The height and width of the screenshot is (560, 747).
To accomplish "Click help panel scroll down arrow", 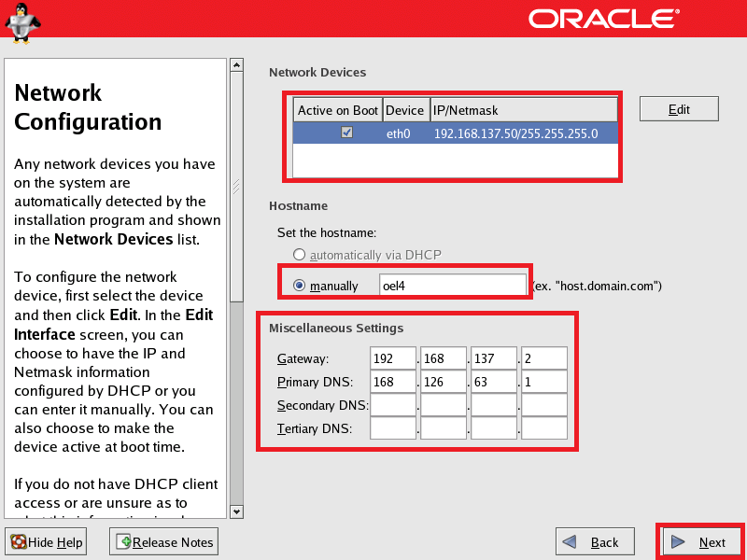I will (x=236, y=511).
